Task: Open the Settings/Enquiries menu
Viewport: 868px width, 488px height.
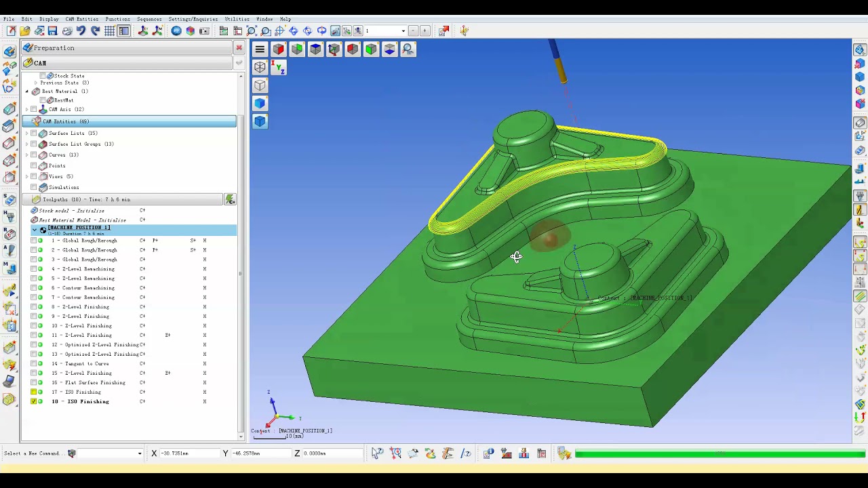Action: tap(193, 19)
